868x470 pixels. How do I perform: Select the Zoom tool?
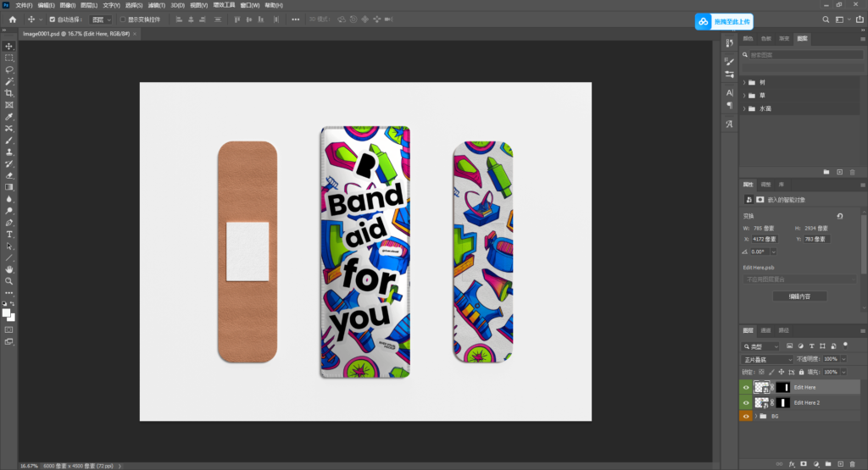(x=8, y=281)
